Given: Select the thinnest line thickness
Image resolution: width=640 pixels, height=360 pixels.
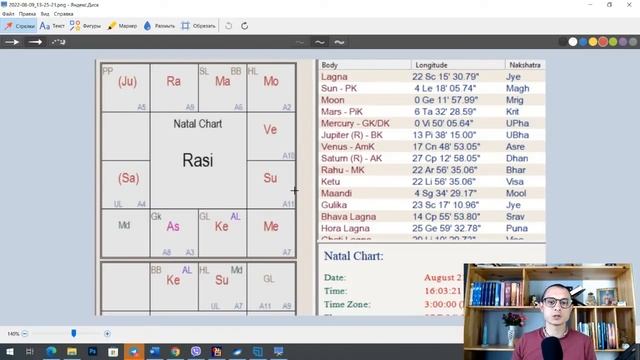Looking at the screenshot, I should [300, 42].
